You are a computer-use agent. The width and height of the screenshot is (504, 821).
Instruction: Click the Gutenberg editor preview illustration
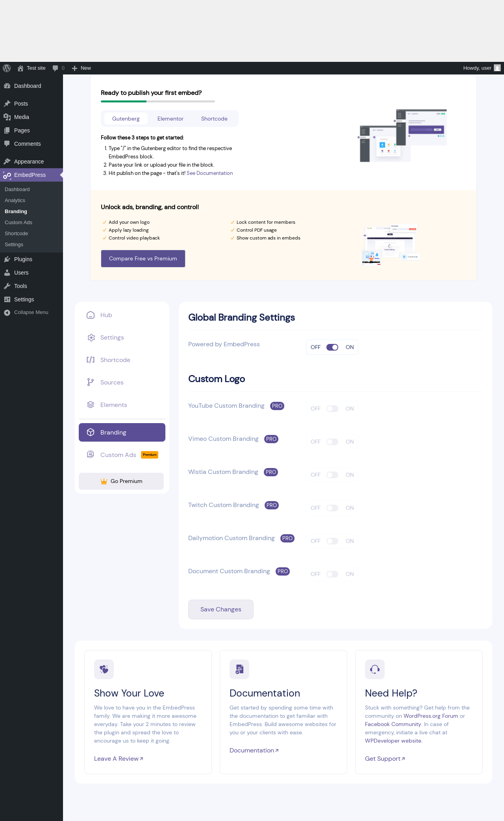(x=402, y=135)
